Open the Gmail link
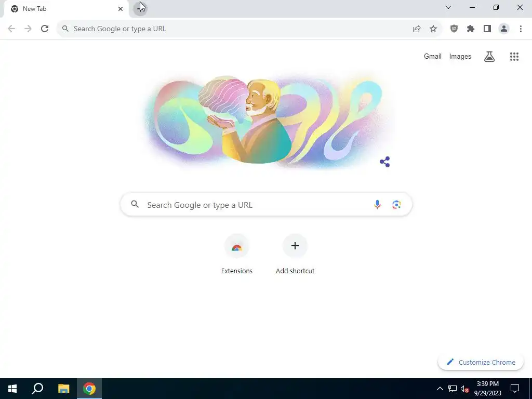The image size is (532, 399). [x=433, y=56]
